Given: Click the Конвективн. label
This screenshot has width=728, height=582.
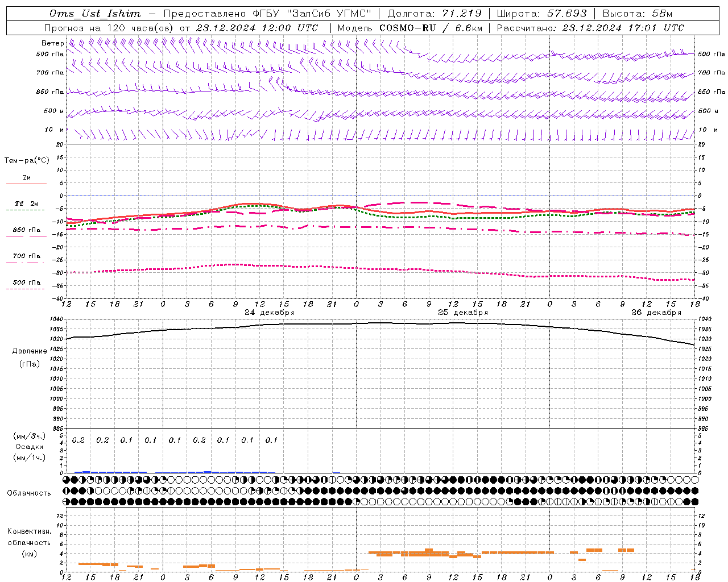Looking at the screenshot, I should [30, 531].
